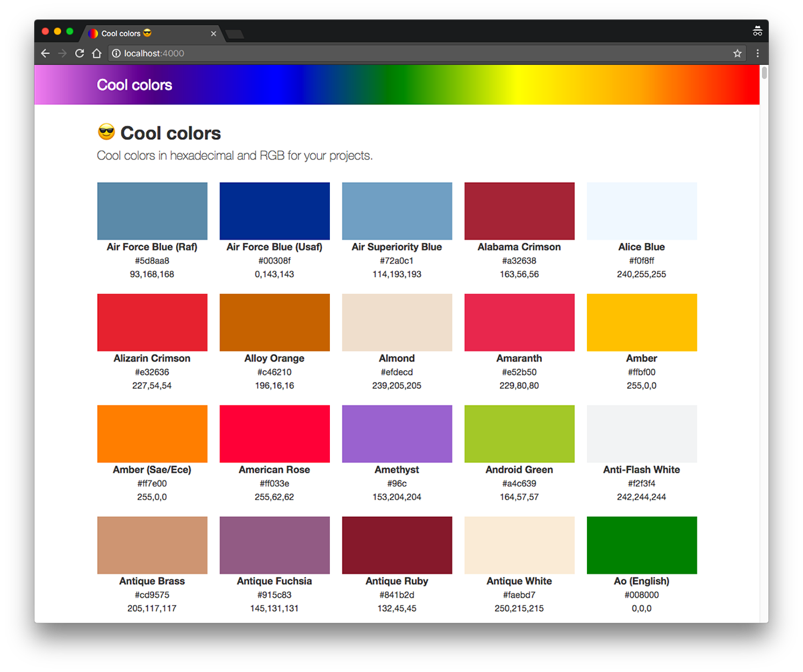Click the Alice Blue color swatch

(642, 209)
